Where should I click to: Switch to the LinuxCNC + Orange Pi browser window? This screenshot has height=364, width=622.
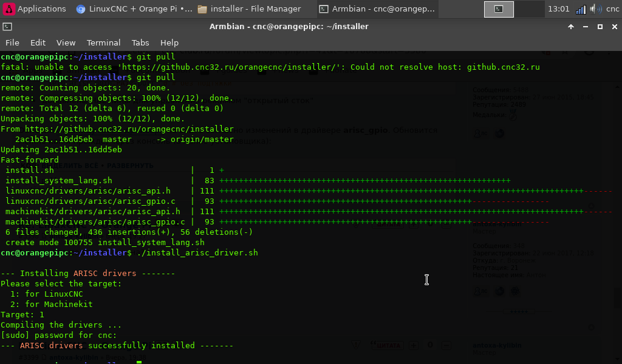134,9
